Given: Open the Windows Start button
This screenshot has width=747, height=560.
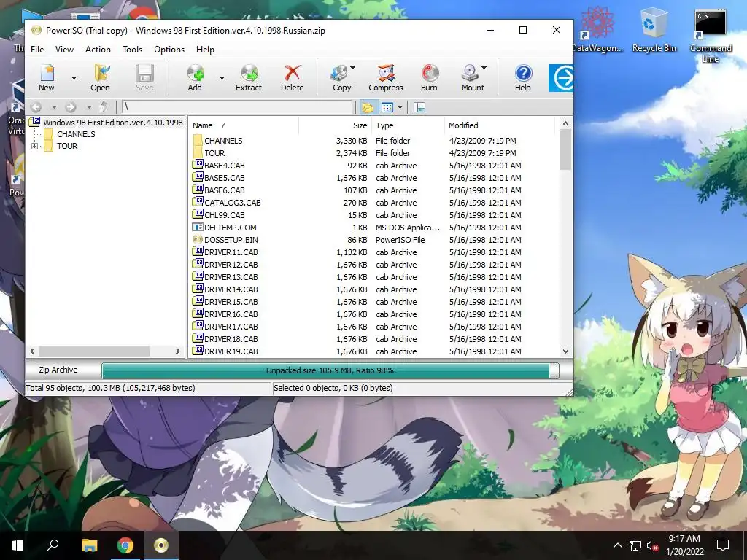Looking at the screenshot, I should coord(18,545).
